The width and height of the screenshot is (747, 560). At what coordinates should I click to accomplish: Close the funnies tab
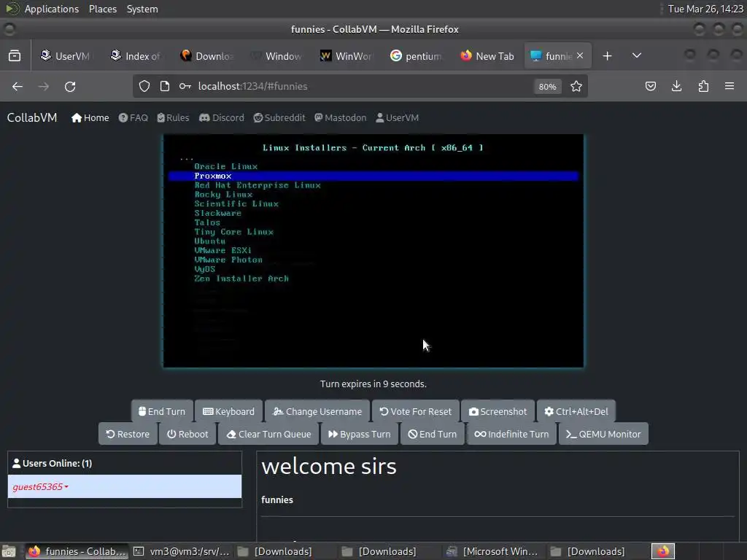pyautogui.click(x=580, y=55)
